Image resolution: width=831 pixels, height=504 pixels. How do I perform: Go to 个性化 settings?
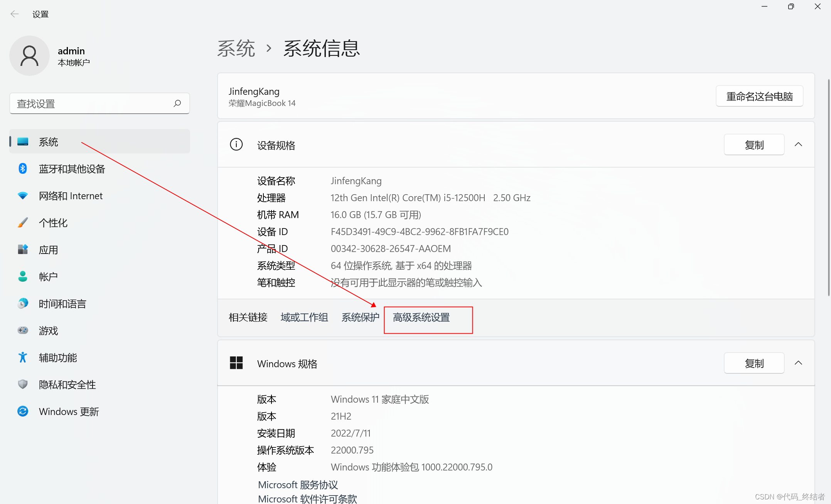[x=99, y=223]
